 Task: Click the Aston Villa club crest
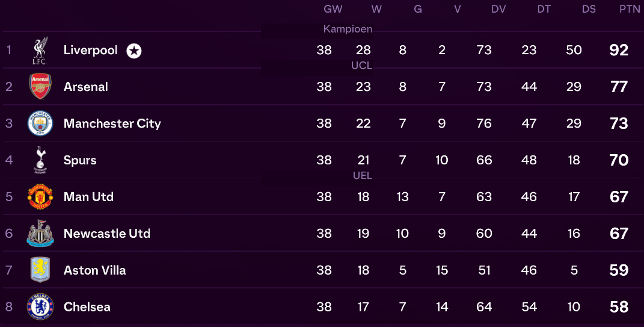[x=40, y=270]
